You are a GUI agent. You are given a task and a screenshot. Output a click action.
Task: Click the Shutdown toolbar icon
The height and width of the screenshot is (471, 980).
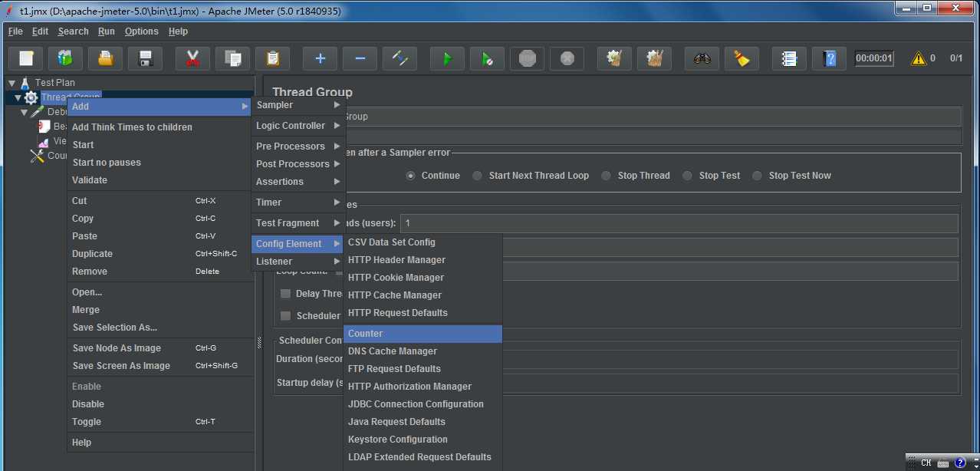coord(567,58)
